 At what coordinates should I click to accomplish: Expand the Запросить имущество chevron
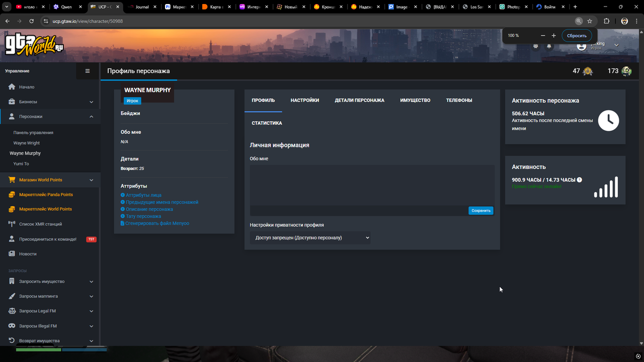click(x=91, y=282)
